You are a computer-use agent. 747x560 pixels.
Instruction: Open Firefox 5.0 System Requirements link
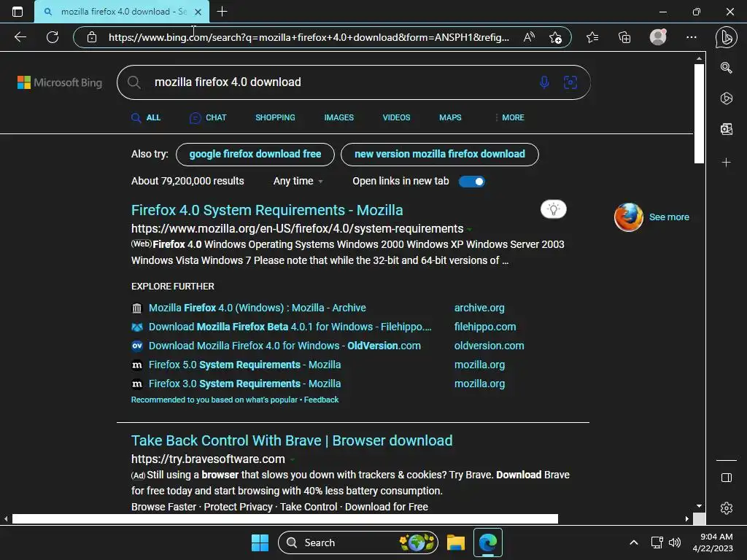coord(245,365)
